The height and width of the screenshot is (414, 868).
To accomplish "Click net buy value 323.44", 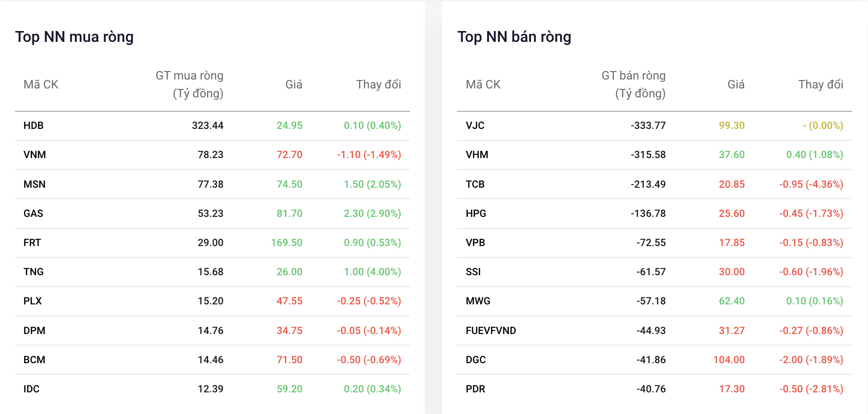I will 208,126.
